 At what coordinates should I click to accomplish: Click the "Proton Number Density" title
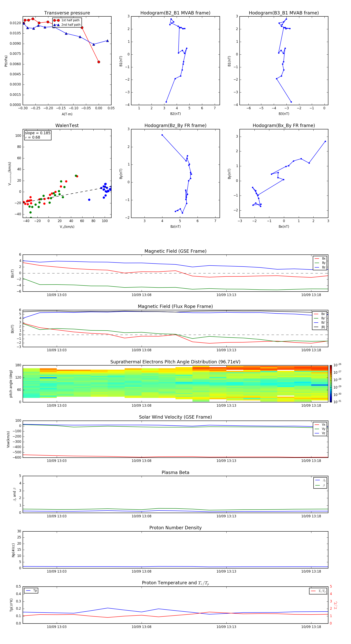point(175,528)
